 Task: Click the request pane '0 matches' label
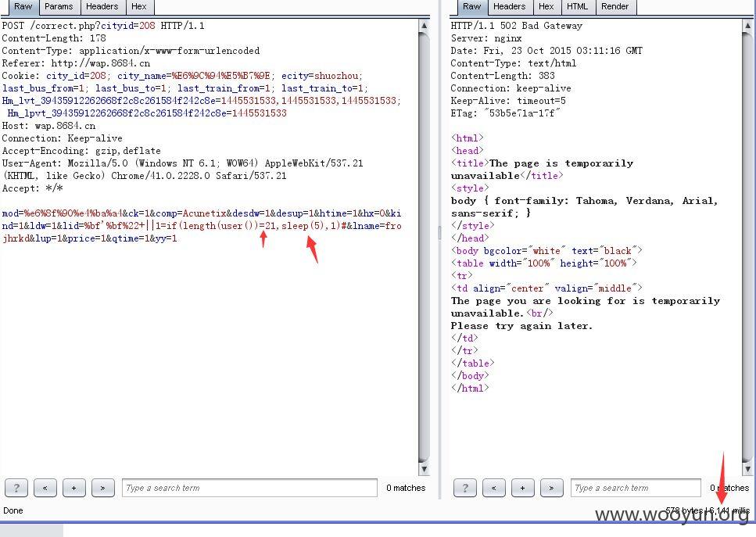[x=406, y=488]
